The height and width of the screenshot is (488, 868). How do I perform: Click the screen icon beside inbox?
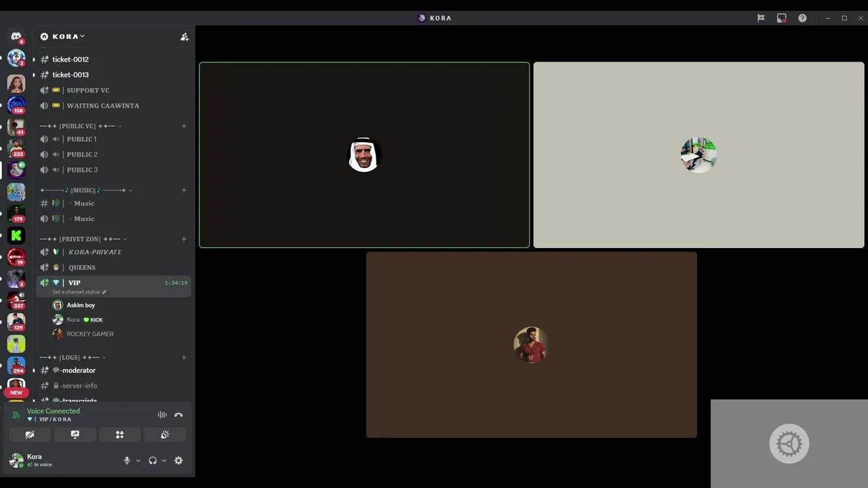[x=782, y=18]
